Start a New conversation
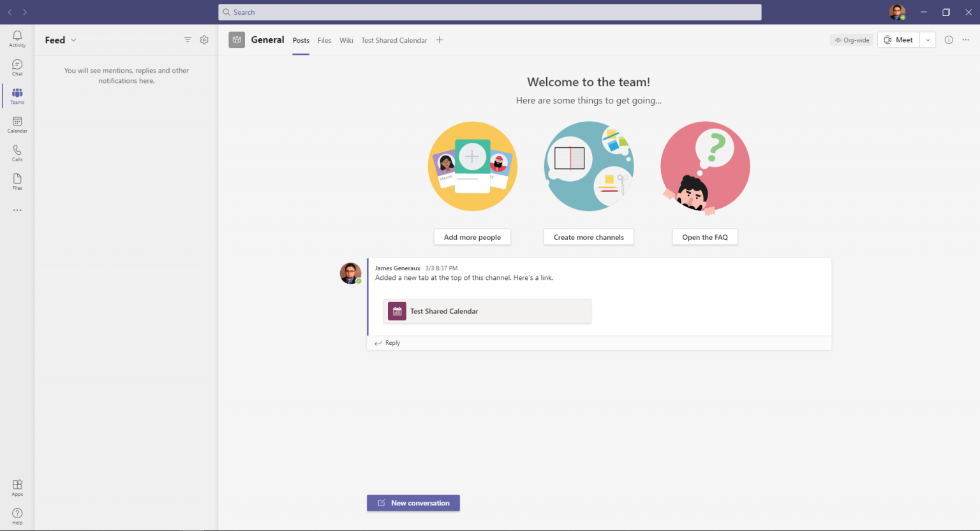This screenshot has width=980, height=531. point(413,503)
